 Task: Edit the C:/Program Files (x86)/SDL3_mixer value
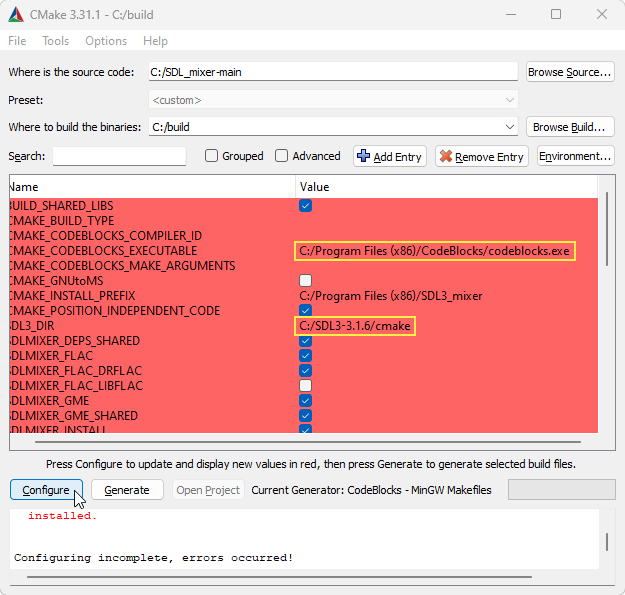tap(391, 296)
